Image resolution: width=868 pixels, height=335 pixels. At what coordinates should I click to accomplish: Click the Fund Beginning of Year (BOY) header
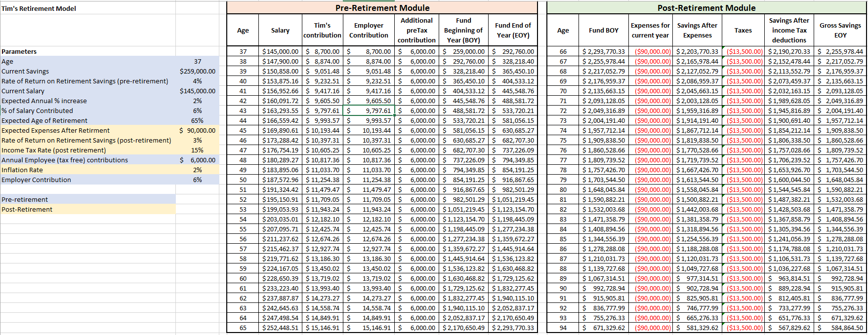[463, 30]
